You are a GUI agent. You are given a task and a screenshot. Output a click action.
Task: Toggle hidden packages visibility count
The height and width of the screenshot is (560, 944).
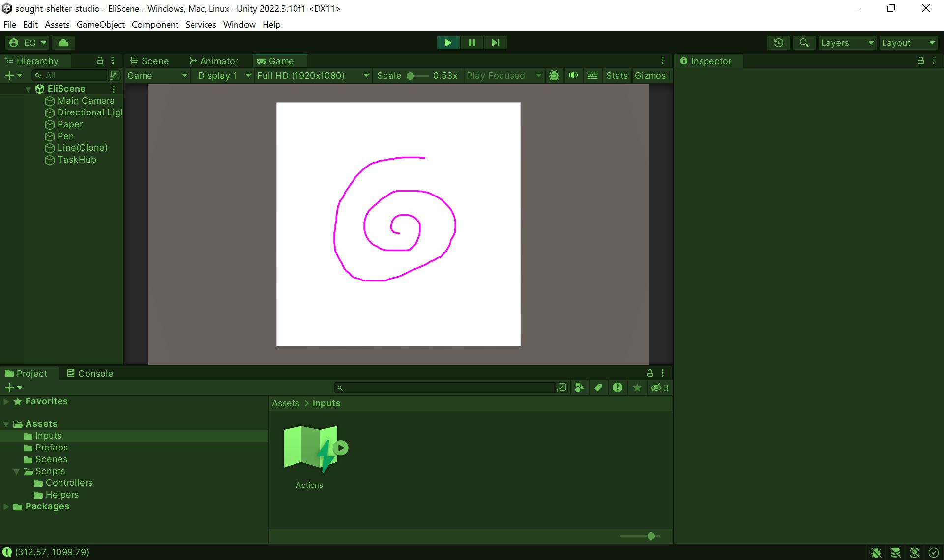pyautogui.click(x=660, y=388)
